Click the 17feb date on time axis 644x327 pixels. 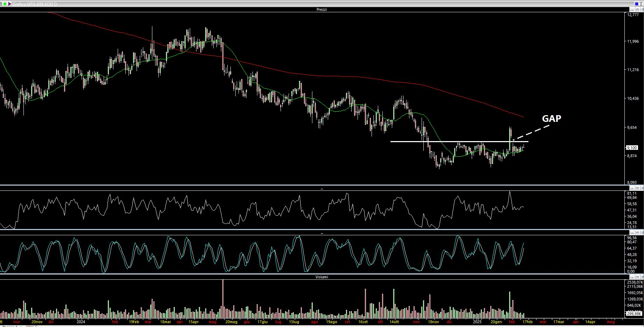coord(527,322)
